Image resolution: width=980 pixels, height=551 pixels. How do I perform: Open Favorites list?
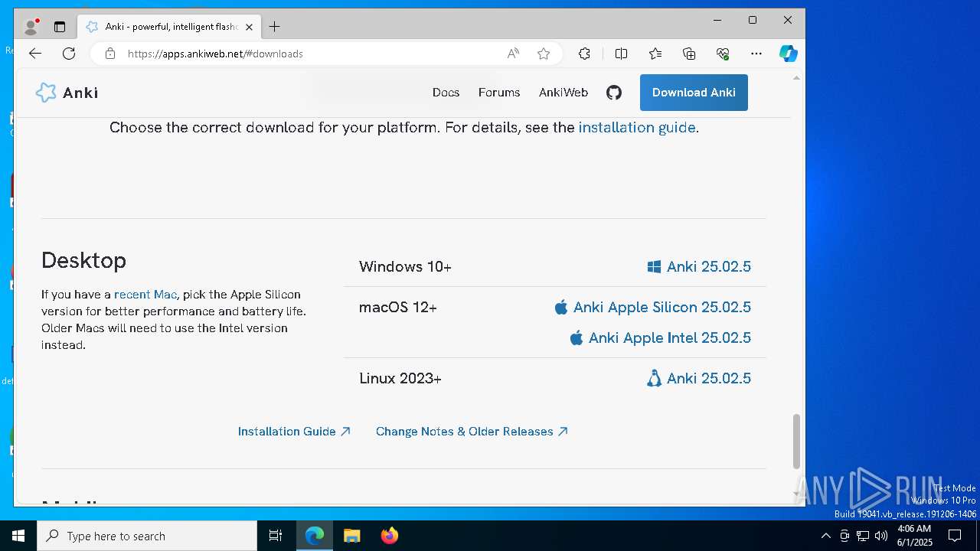(655, 54)
